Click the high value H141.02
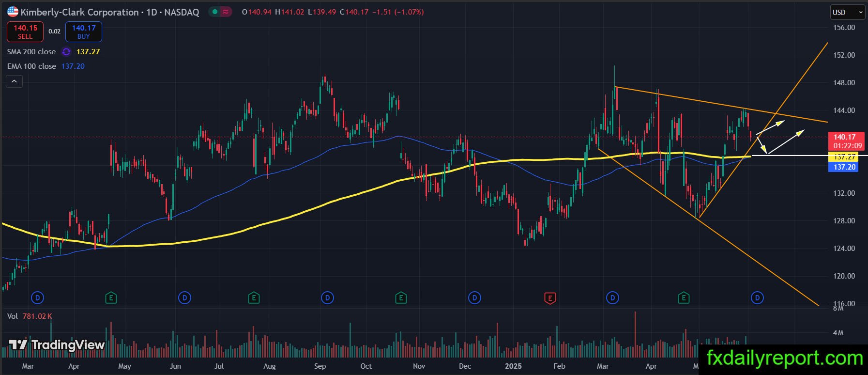 (289, 12)
